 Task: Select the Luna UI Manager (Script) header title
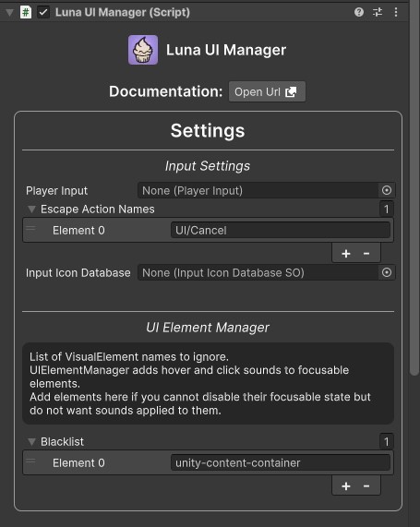123,12
